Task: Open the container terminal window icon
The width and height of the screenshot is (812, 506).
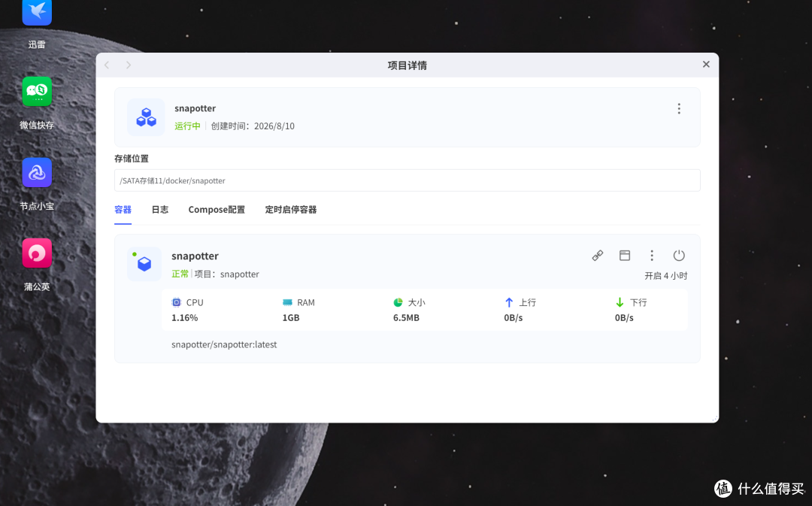Action: [x=625, y=256]
